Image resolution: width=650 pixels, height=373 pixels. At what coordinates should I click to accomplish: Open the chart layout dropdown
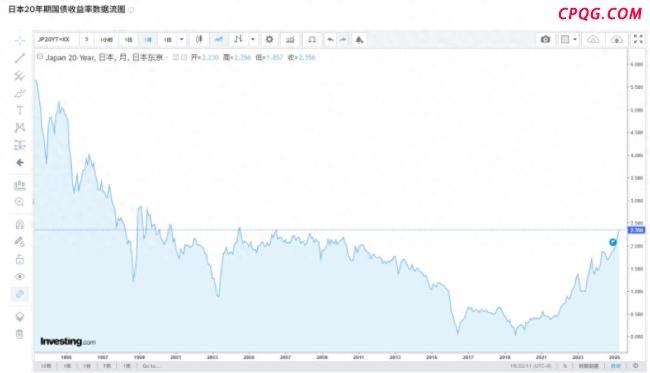pyautogui.click(x=569, y=39)
